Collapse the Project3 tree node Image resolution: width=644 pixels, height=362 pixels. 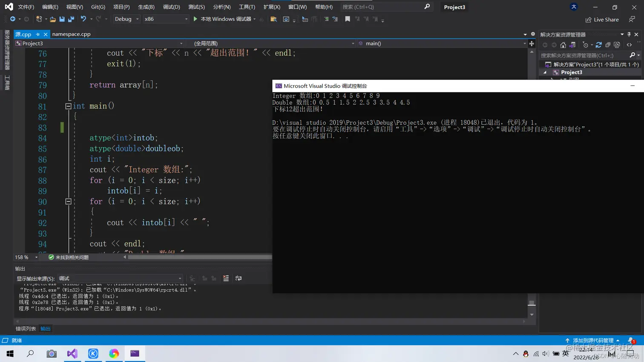click(545, 72)
